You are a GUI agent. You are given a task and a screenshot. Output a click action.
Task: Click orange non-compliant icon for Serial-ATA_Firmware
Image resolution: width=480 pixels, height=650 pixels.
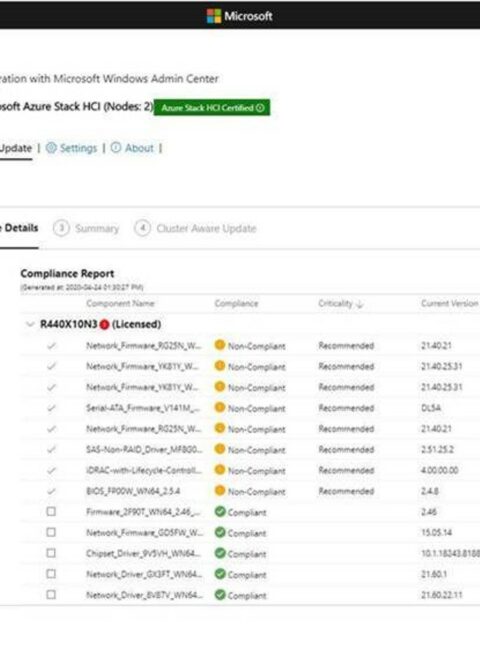click(220, 407)
